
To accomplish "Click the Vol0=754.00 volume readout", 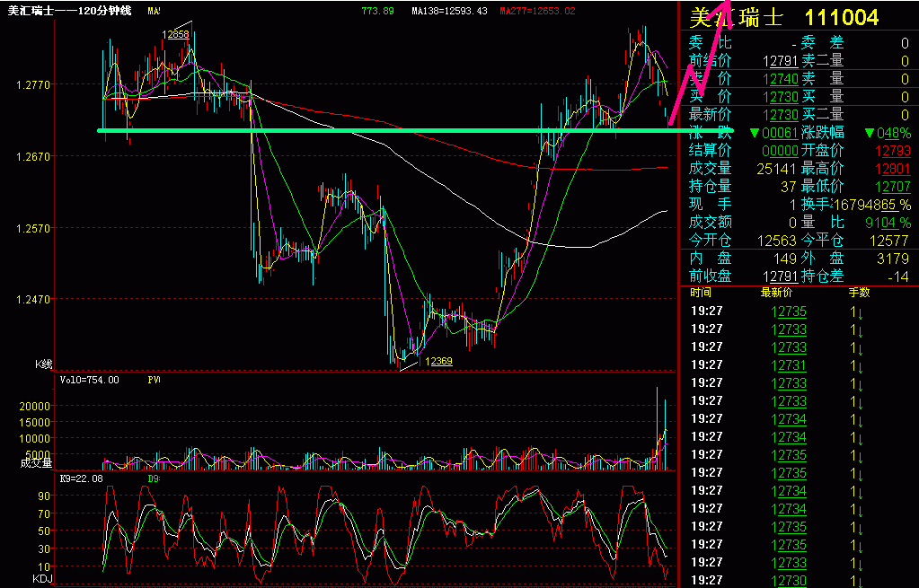I will tap(90, 380).
